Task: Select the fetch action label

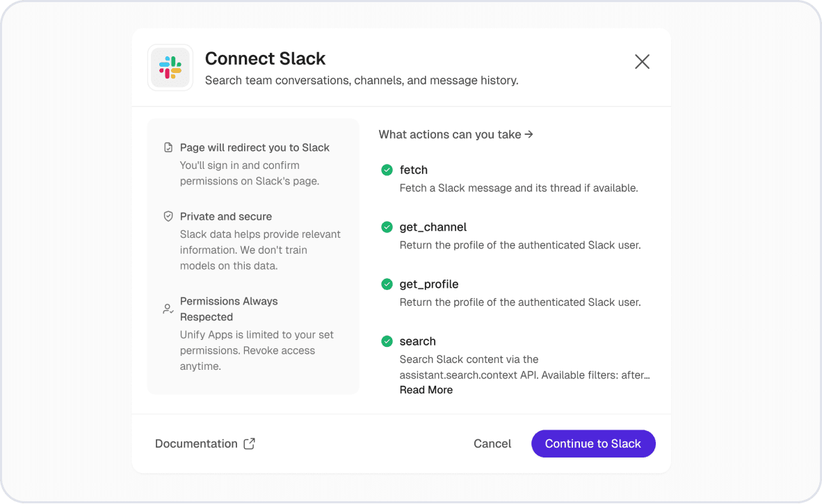Action: 413,170
